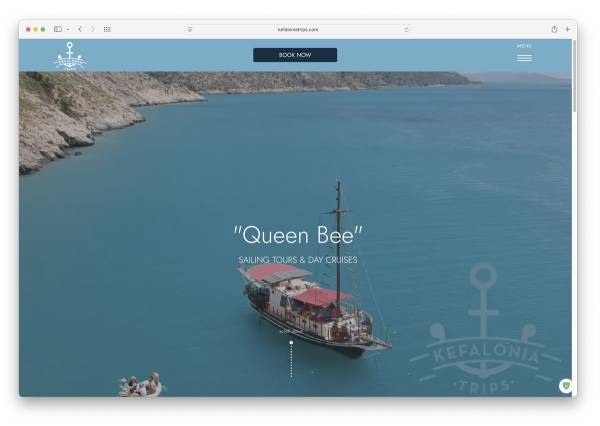Click the Kefalonia Trips anchor logo
The height and width of the screenshot is (426, 600).
[x=69, y=56]
